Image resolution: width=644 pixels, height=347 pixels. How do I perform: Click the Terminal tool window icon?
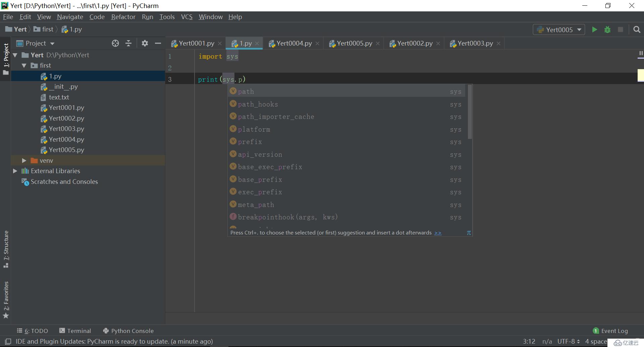(62, 331)
